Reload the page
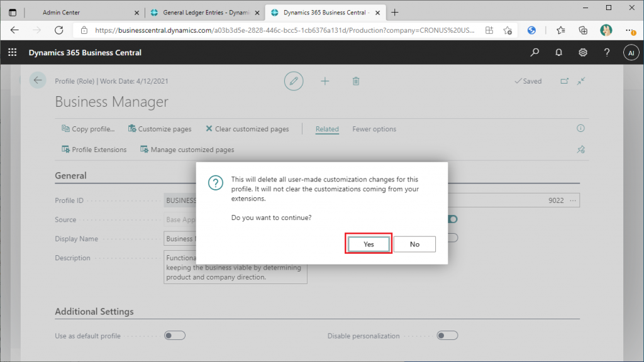The image size is (644, 362). pos(58,30)
